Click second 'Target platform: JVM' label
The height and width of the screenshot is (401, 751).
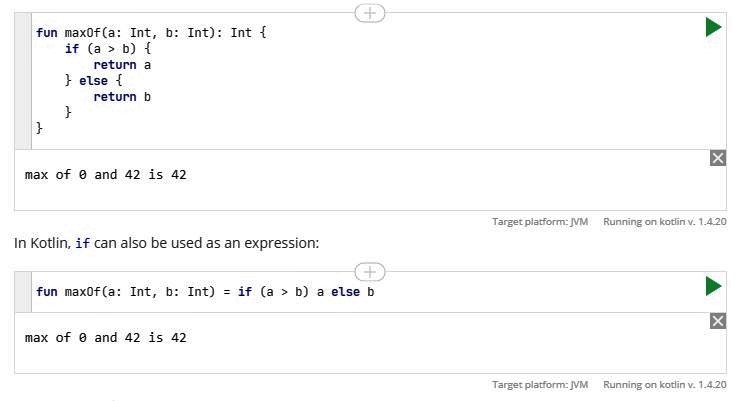(x=540, y=384)
